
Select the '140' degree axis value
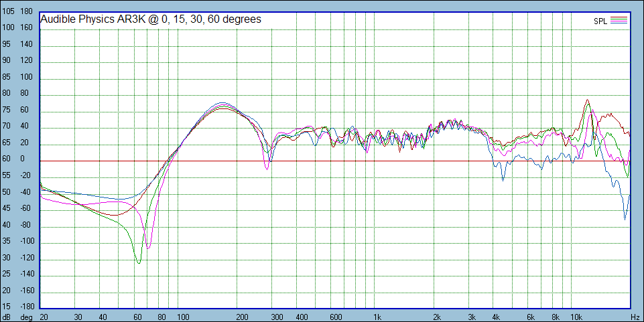pos(26,44)
